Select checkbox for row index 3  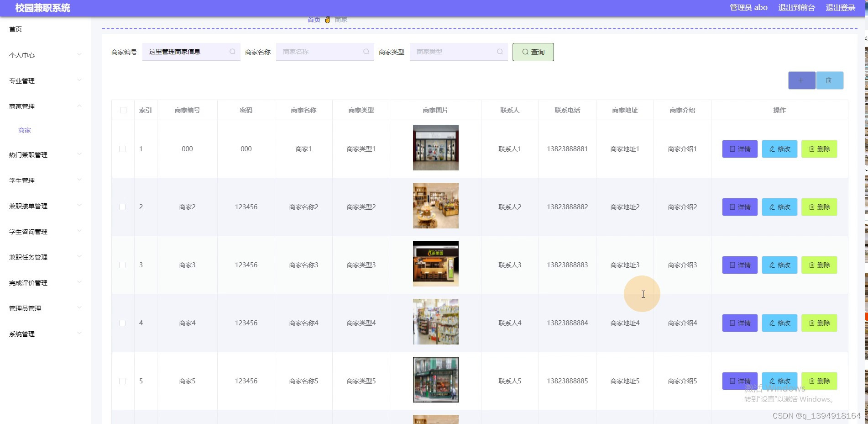[122, 265]
